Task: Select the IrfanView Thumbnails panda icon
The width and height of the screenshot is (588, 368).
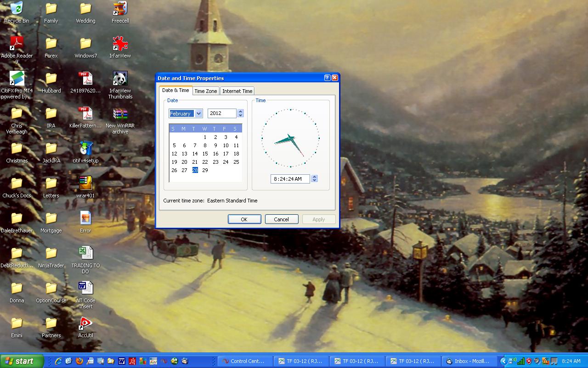Action: pos(120,85)
